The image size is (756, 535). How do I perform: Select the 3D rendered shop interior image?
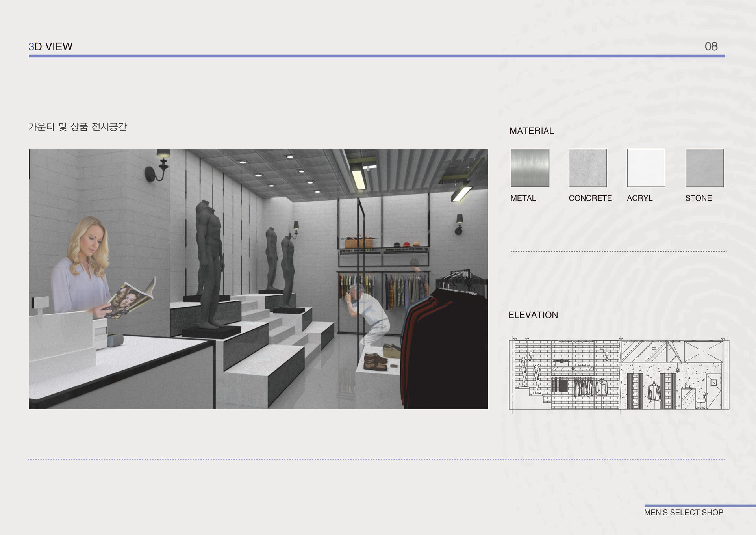point(258,279)
